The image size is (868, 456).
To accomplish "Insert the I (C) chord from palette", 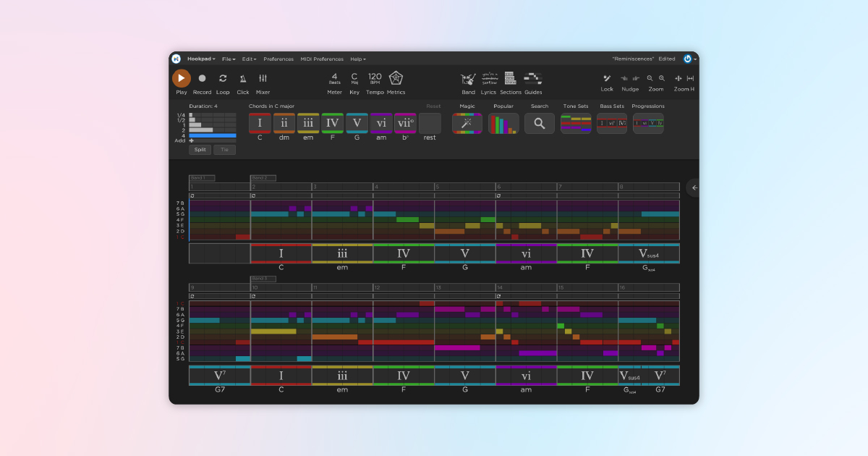I will point(260,123).
